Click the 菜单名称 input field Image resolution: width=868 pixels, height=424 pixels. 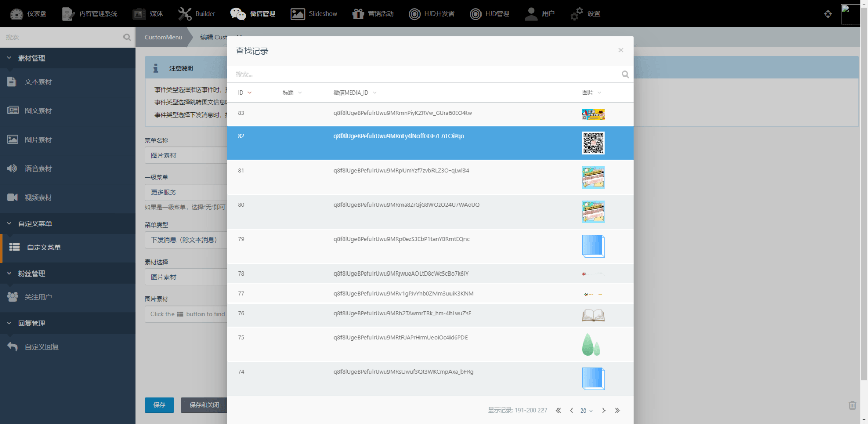pyautogui.click(x=185, y=155)
